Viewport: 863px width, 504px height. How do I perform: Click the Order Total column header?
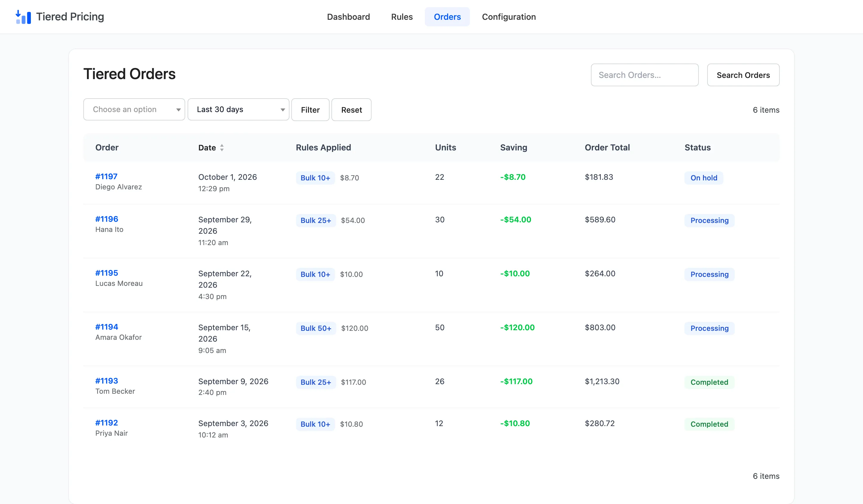pos(607,147)
